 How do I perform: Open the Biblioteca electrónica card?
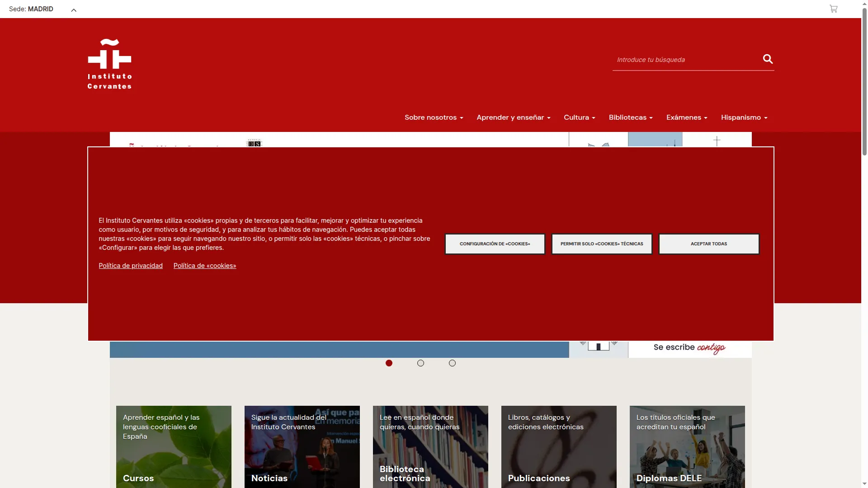coord(430,446)
